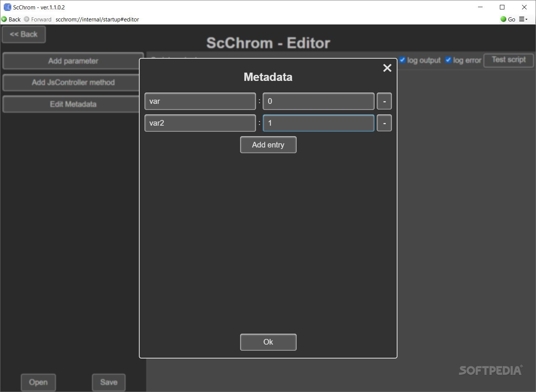536x392 pixels.
Task: Maximize the ScChrom window
Action: coord(502,7)
